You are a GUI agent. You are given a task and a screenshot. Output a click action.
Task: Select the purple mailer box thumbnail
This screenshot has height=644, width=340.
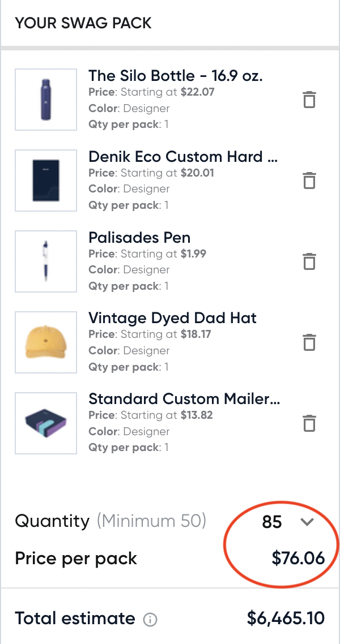tap(45, 423)
